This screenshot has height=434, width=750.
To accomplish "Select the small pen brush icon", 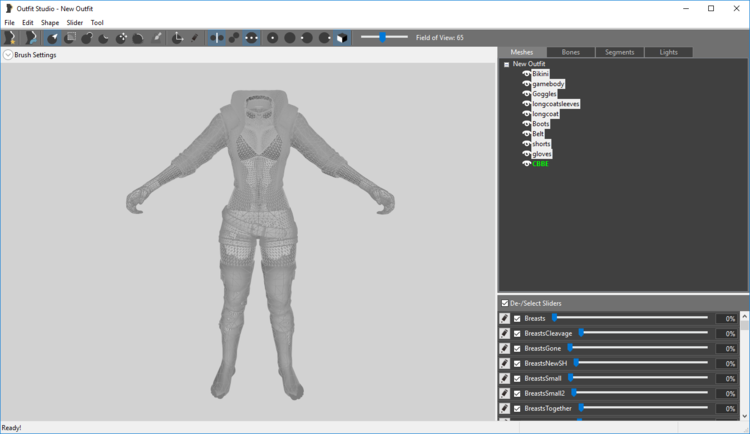I will tap(194, 38).
